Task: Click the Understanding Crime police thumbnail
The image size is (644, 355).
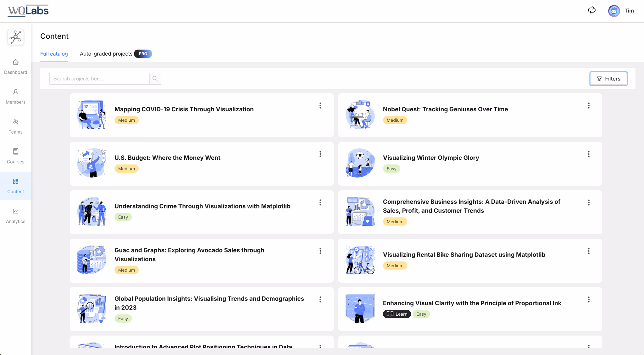Action: pyautogui.click(x=92, y=212)
